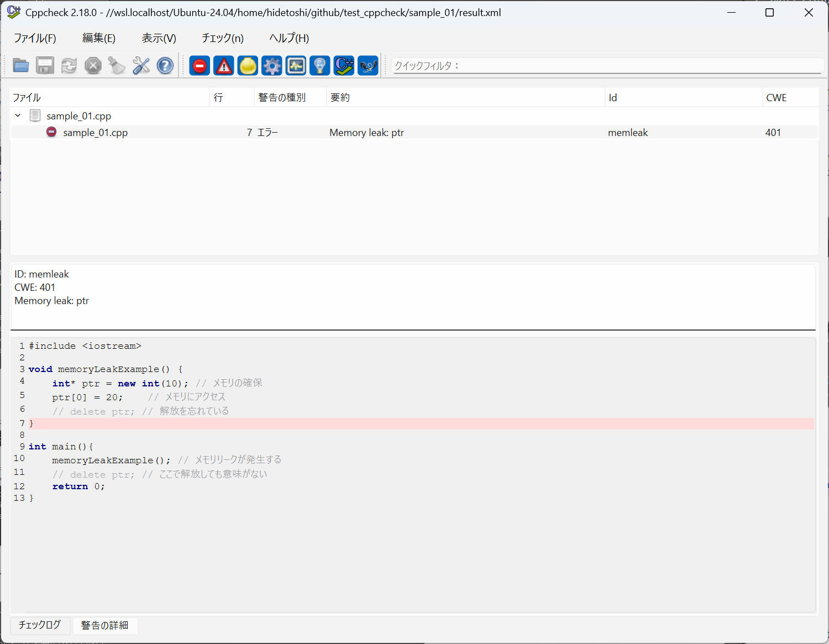The width and height of the screenshot is (829, 644).
Task: Click the recheck refresh arrows icon
Action: click(69, 66)
